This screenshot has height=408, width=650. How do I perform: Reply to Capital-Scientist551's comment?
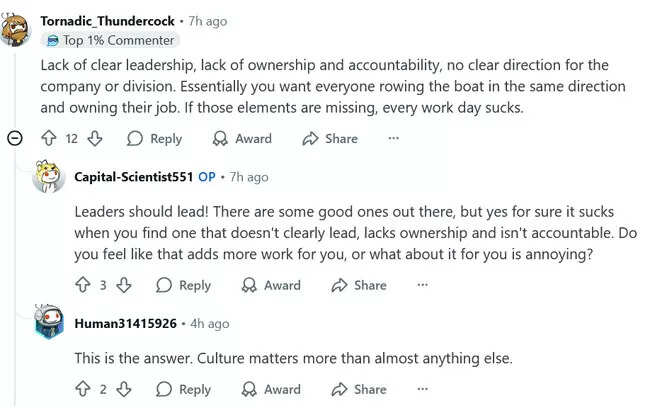click(x=183, y=285)
